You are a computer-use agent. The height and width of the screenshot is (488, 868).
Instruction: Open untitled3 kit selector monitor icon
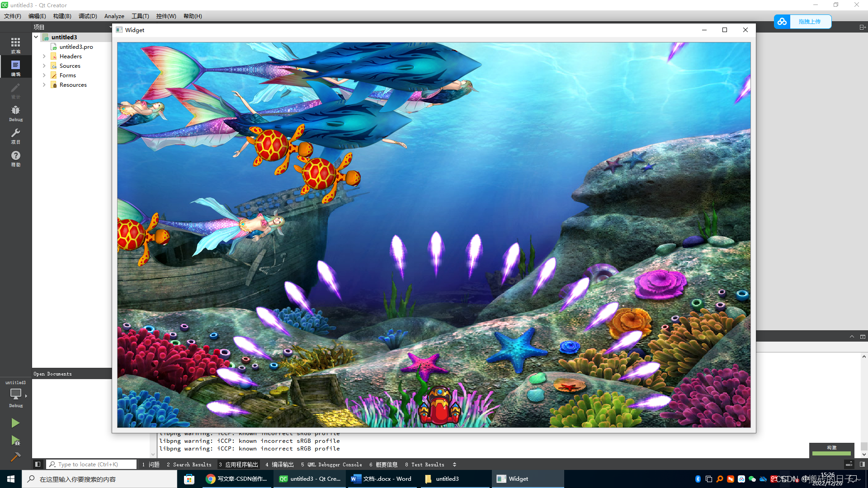tap(16, 394)
